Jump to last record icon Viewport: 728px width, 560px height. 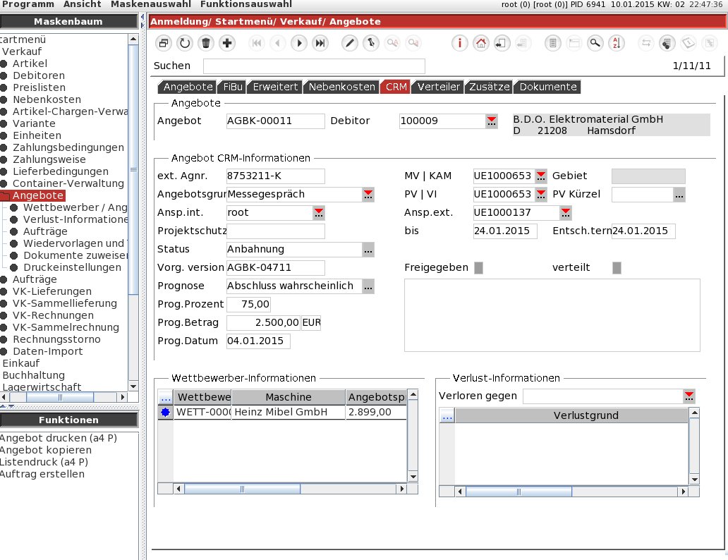tap(320, 43)
